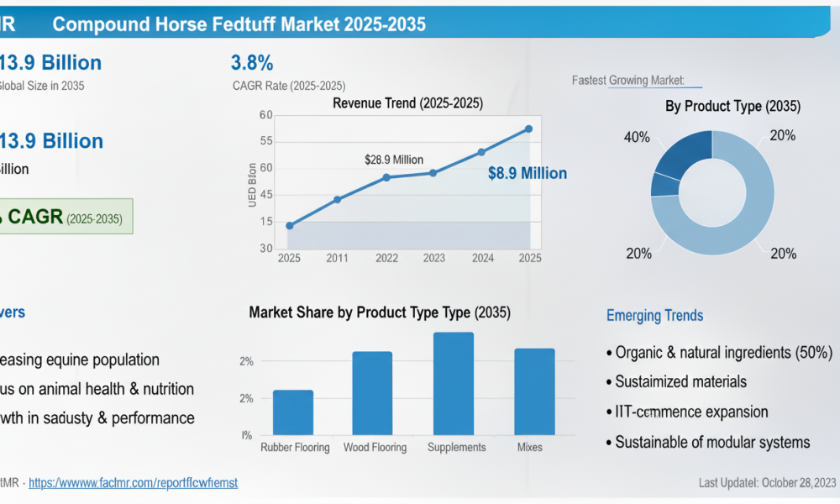Click the 'sadusty & performance' line
The height and width of the screenshot is (504, 840).
[x=97, y=417]
